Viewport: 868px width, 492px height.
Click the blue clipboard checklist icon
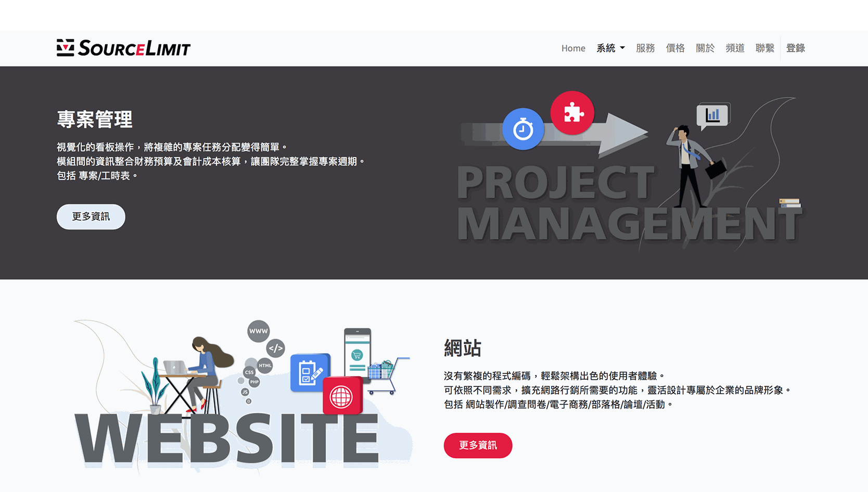click(x=310, y=372)
